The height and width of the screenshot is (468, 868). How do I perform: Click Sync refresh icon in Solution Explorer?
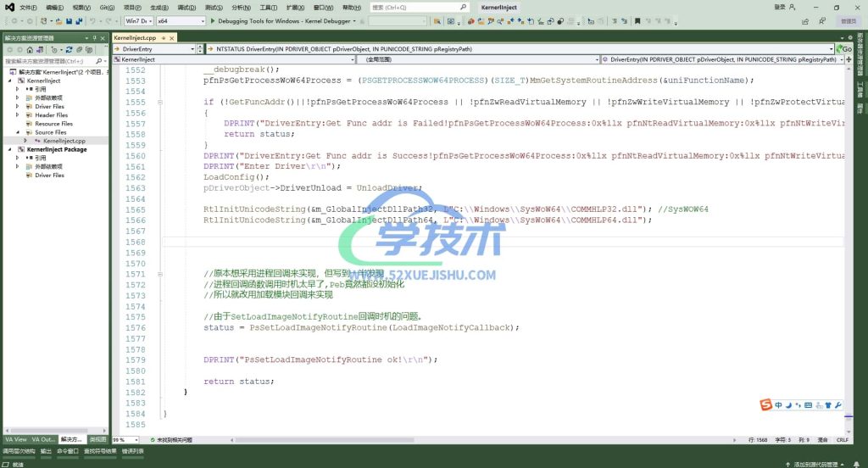pyautogui.click(x=70, y=49)
